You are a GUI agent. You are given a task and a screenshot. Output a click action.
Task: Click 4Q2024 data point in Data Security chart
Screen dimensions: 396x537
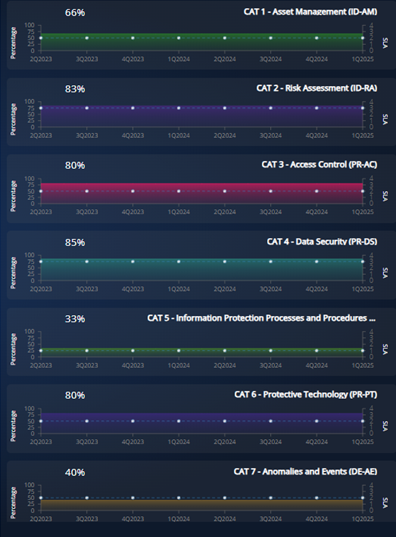coord(317,262)
